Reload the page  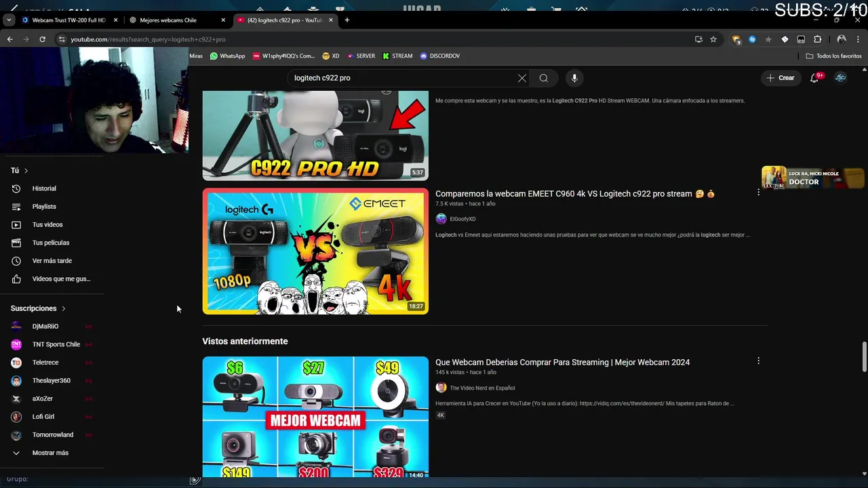click(x=42, y=39)
